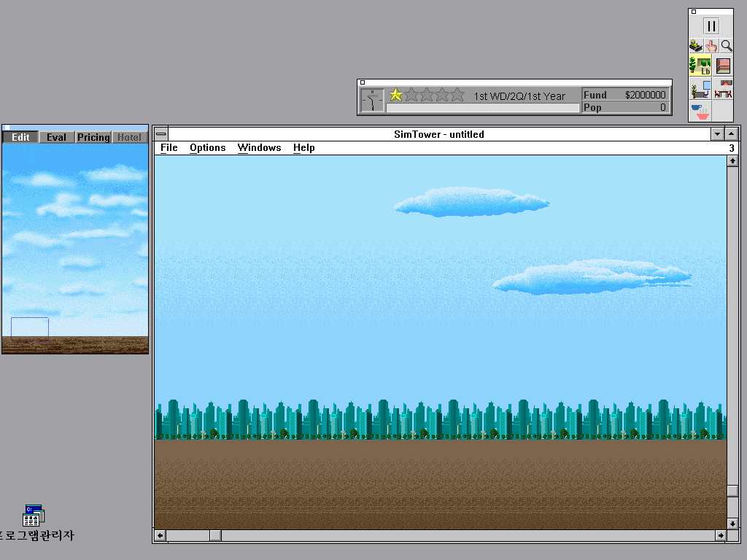The width and height of the screenshot is (747, 560).
Task: Click the SimTower - untitled title bar
Action: pos(438,134)
